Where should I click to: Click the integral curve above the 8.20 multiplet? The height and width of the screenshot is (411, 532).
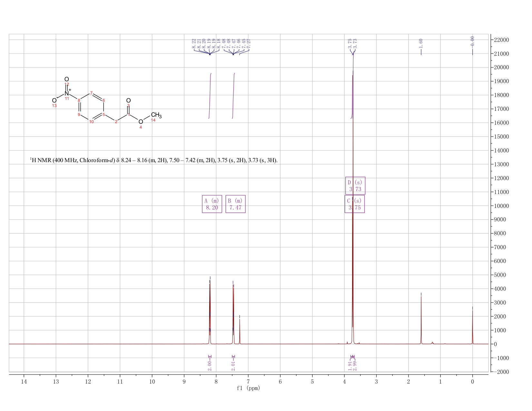point(210,96)
